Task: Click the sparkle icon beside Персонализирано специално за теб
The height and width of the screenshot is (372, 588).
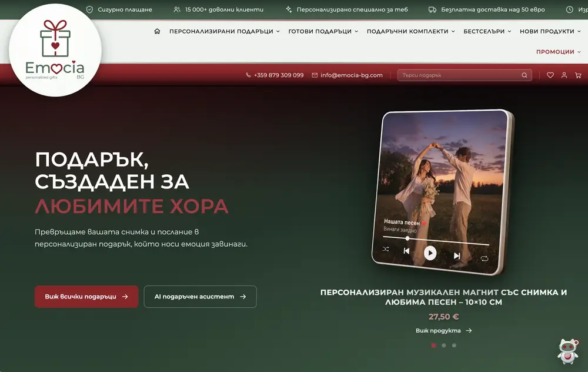Action: [x=289, y=9]
